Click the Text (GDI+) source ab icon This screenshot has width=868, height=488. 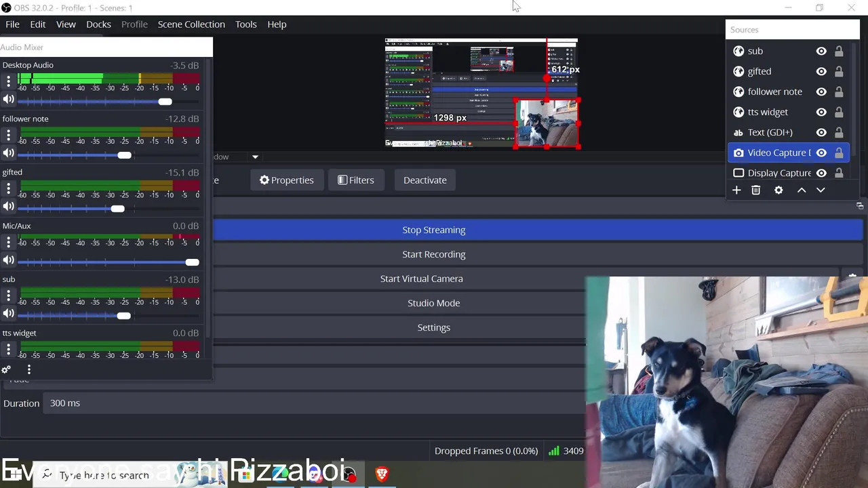pyautogui.click(x=738, y=132)
